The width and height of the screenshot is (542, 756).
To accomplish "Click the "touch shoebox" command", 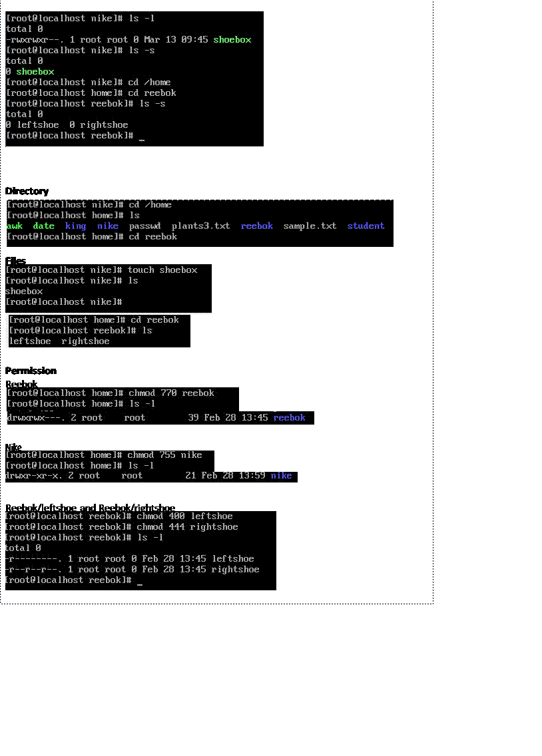I will (162, 270).
